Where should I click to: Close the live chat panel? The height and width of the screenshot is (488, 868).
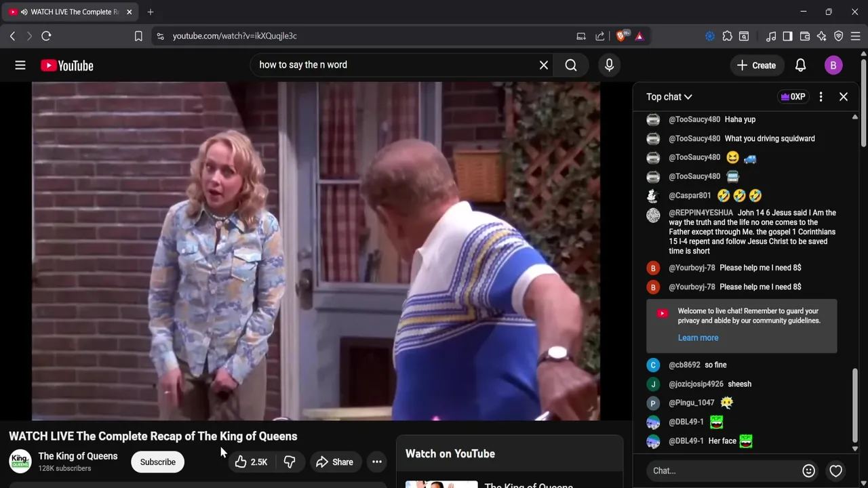844,97
